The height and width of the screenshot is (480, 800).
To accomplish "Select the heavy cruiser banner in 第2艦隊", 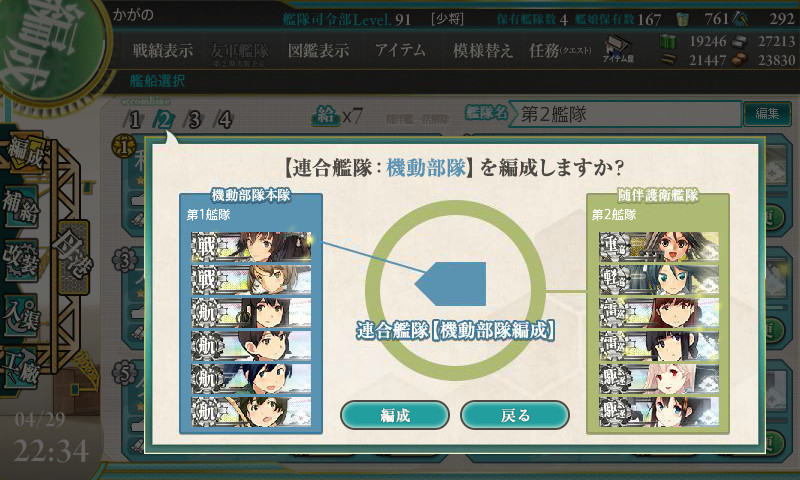I will [x=659, y=246].
